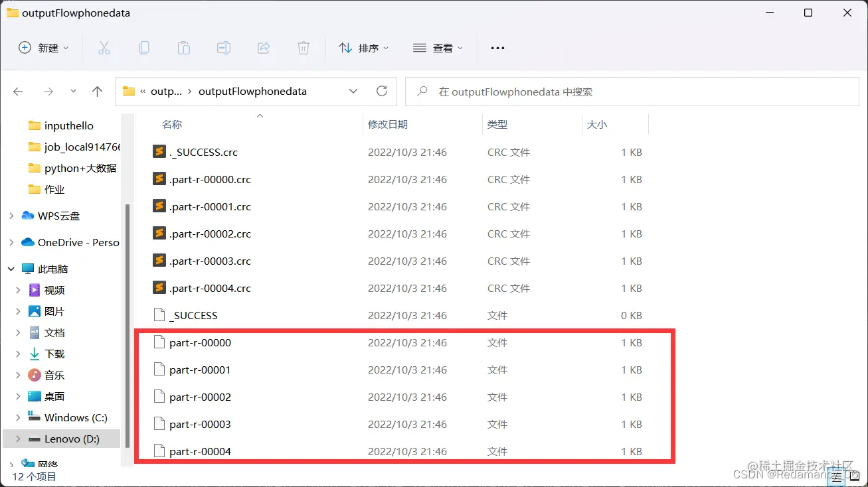The height and width of the screenshot is (487, 868).
Task: Collapse the 此电脑 tree node
Action: [11, 269]
